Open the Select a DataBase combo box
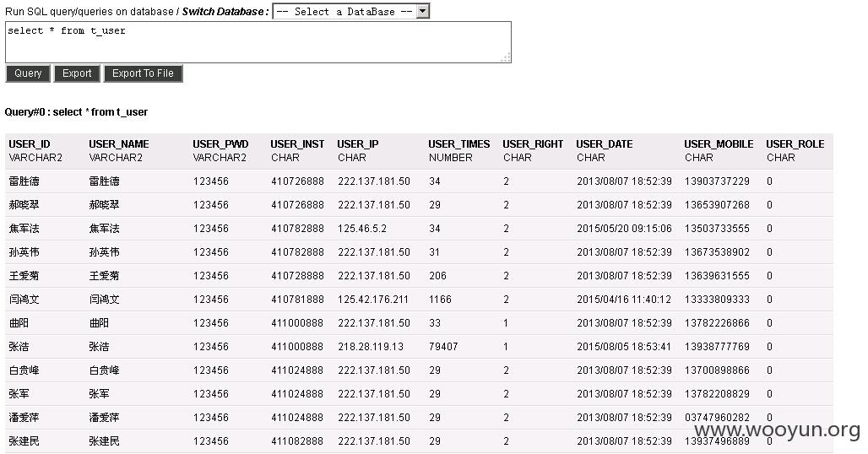This screenshot has height=454, width=868. (351, 11)
